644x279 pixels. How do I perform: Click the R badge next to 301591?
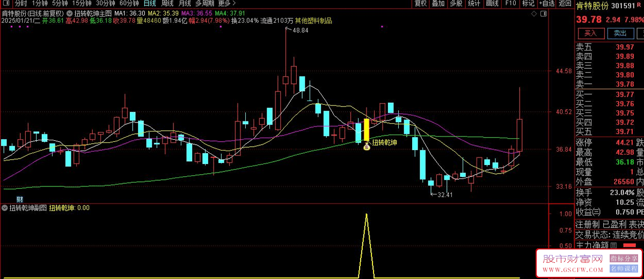[x=638, y=5]
